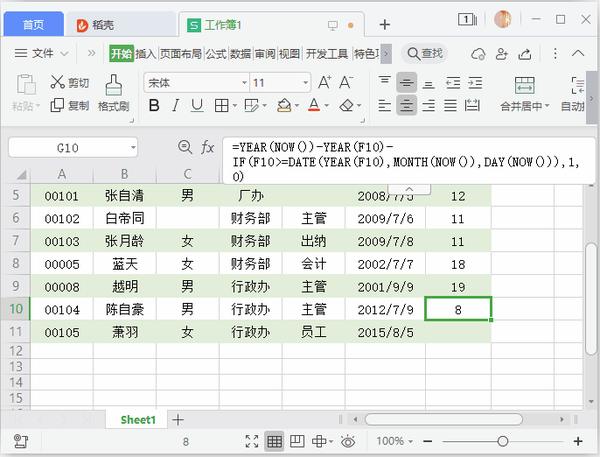This screenshot has width=600, height=457.
Task: Click the clear/eraser icon
Action: [347, 105]
